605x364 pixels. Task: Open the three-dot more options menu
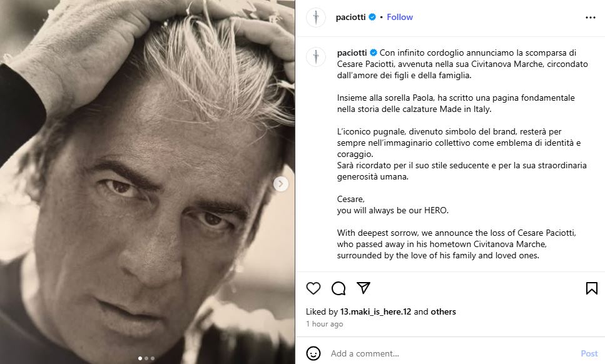(x=591, y=18)
